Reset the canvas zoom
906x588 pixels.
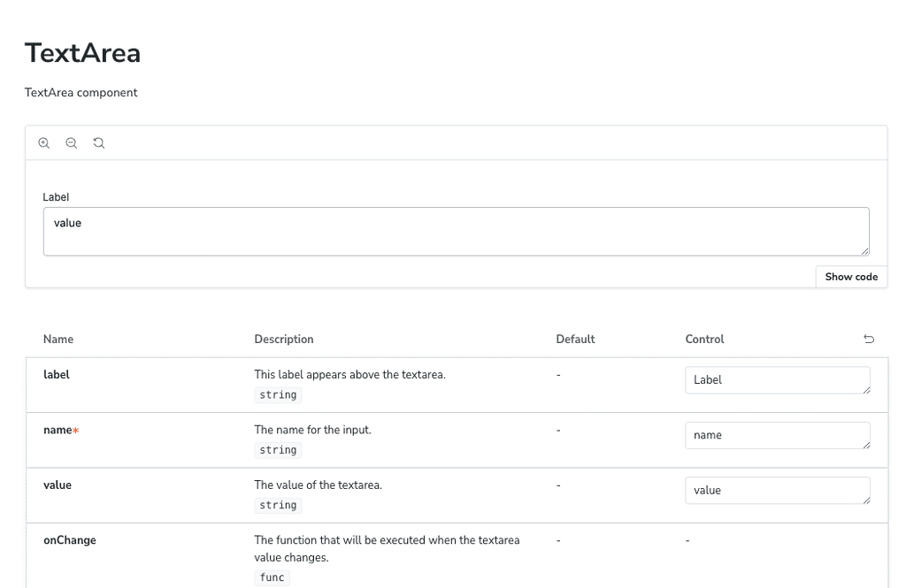click(99, 142)
